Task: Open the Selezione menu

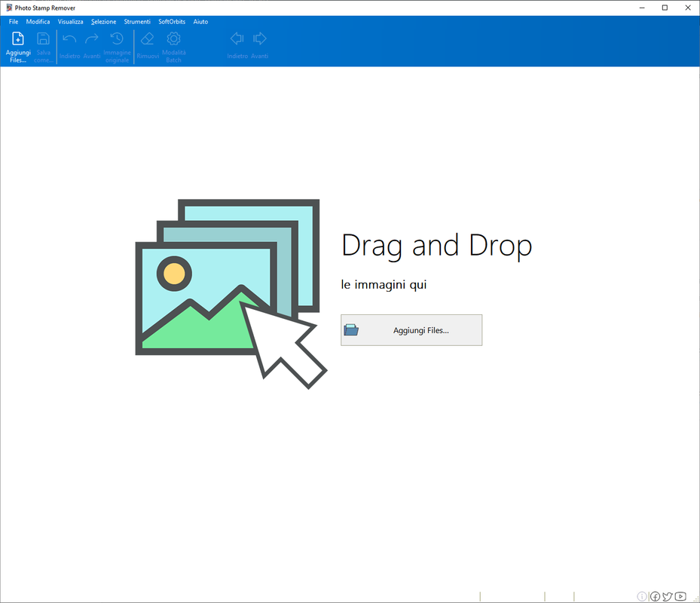Action: tap(103, 21)
